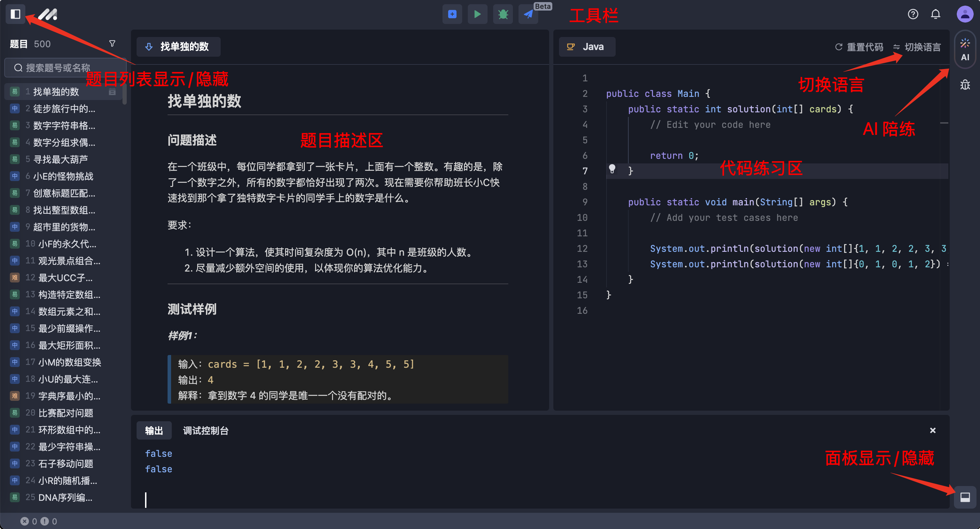Open problem 6 小E的怪物挑战

click(x=63, y=176)
